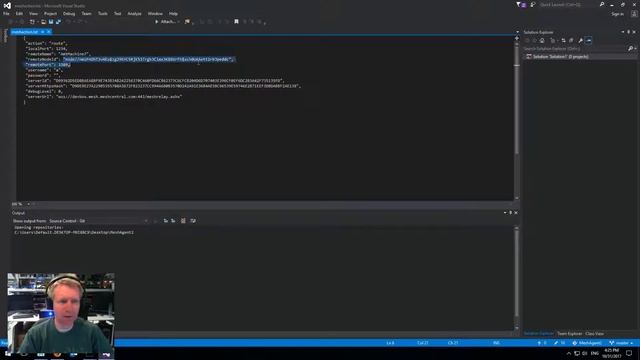Image resolution: width=640 pixels, height=360 pixels.
Task: Open the Team menu
Action: coord(87,13)
